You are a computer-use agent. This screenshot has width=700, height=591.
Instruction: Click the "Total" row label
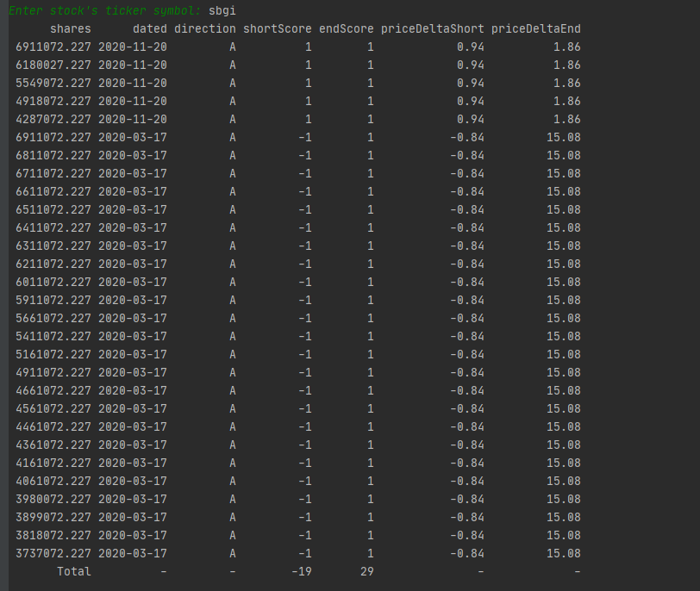(x=74, y=571)
